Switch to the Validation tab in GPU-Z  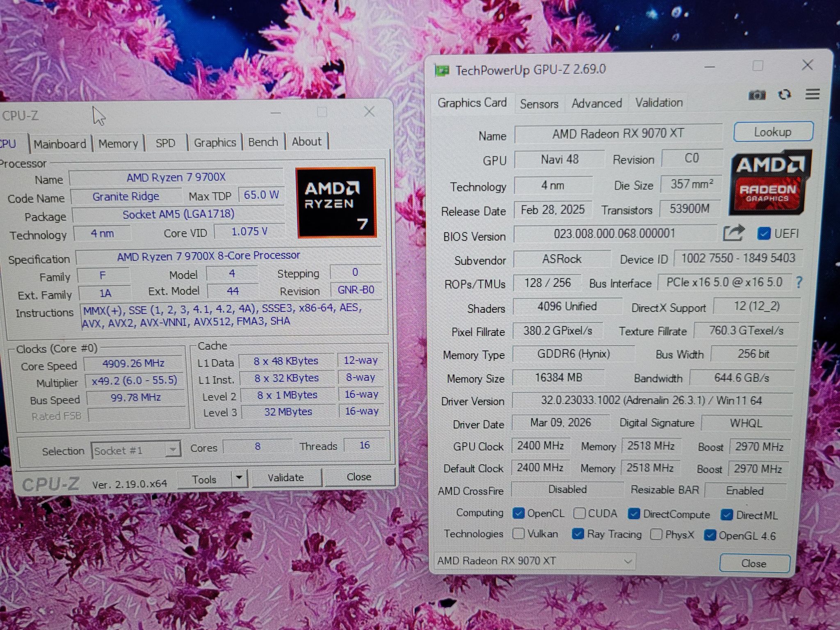point(659,103)
